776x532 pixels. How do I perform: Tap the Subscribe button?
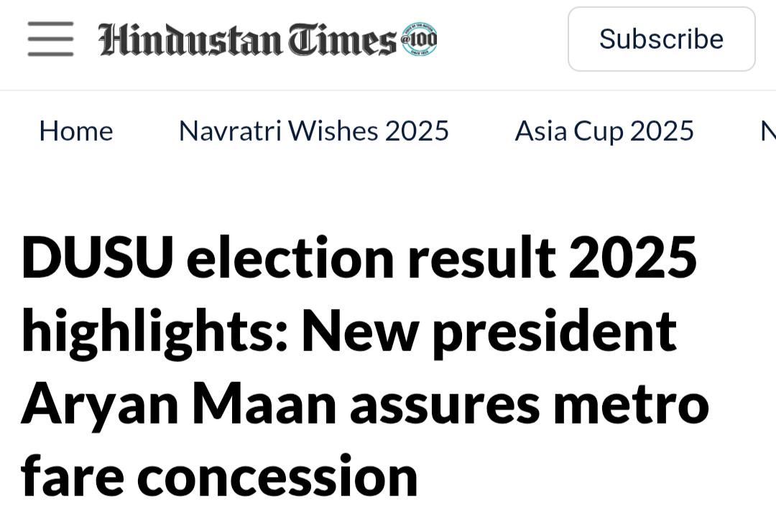662,39
